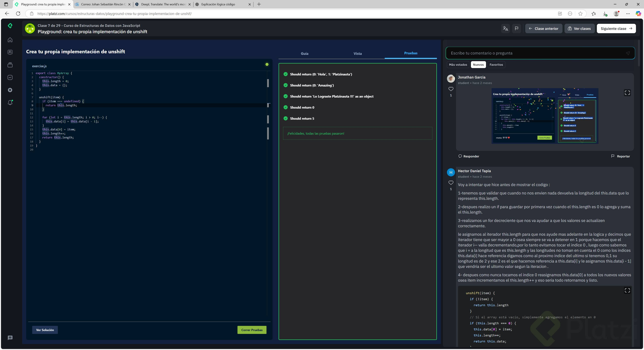Image resolution: width=644 pixels, height=350 pixels.
Task: Open notifications bell in sidebar
Action: click(x=10, y=102)
